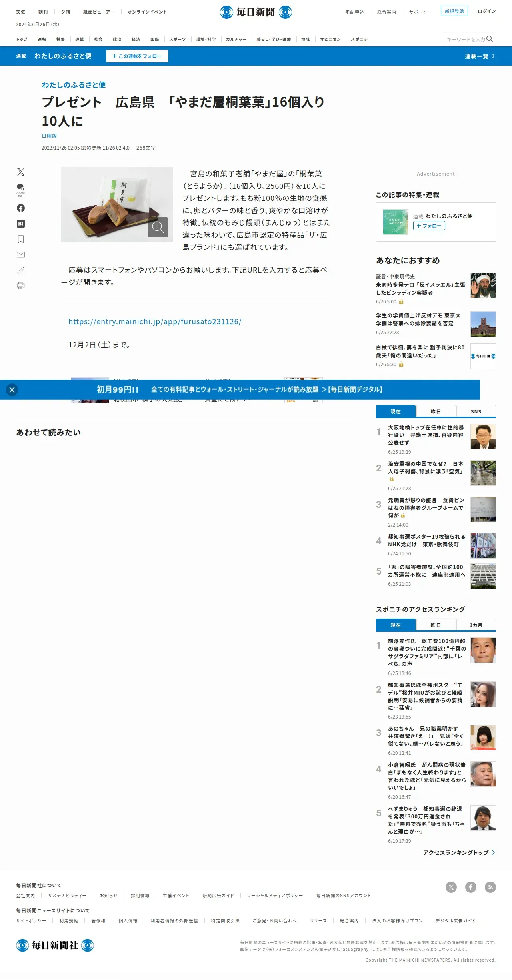
Task: Click 日曜版 tag link
Action: [x=49, y=136]
